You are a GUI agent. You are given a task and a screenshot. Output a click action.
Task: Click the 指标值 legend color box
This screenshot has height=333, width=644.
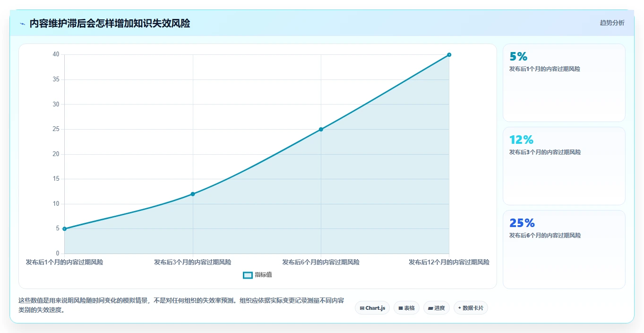(x=248, y=275)
